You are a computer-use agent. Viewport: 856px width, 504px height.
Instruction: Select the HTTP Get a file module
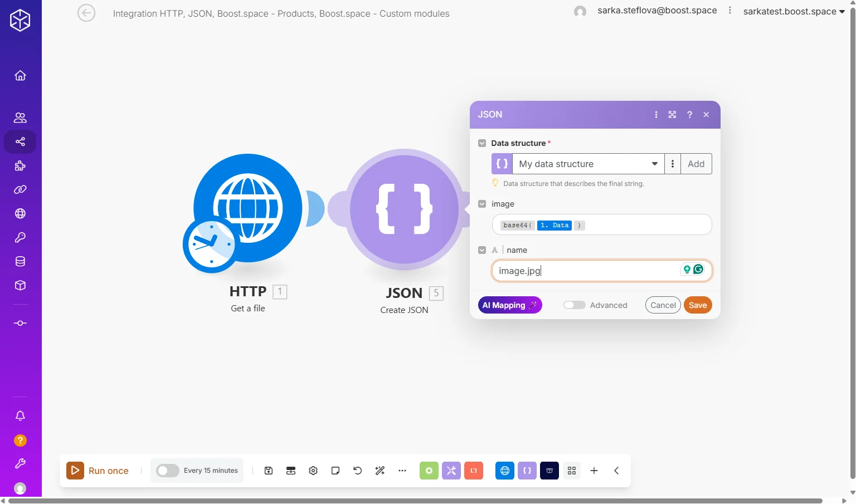coord(248,208)
